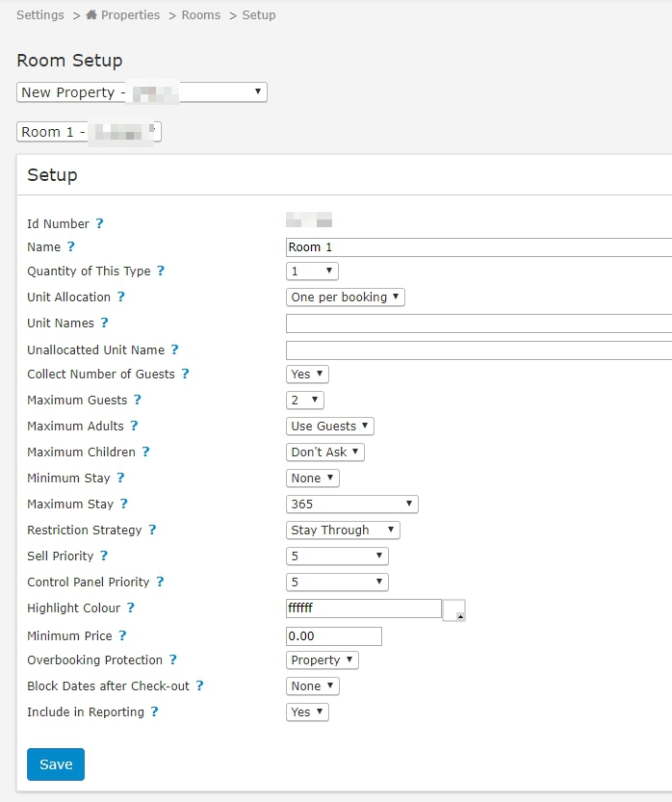Click the home icon beside Properties breadcrumb
Image resolution: width=672 pixels, height=802 pixels.
click(x=91, y=14)
